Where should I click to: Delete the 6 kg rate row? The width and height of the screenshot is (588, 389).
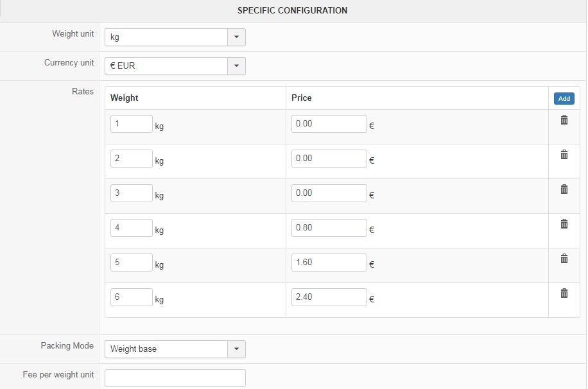tap(564, 293)
